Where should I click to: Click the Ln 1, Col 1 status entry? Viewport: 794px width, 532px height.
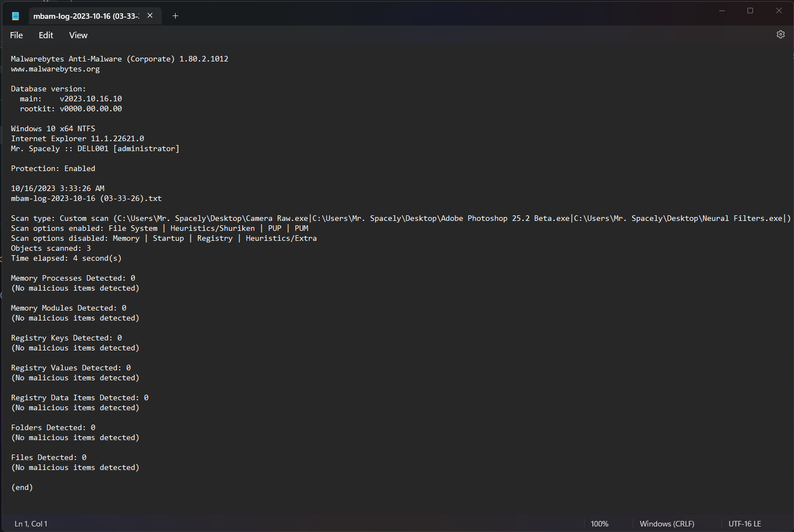tap(31, 524)
